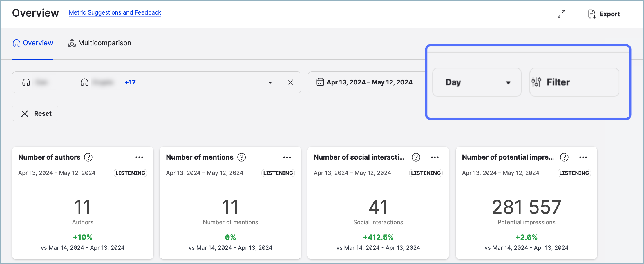644x264 pixels.
Task: Click the expand to fullscreen arrows icon
Action: point(561,14)
